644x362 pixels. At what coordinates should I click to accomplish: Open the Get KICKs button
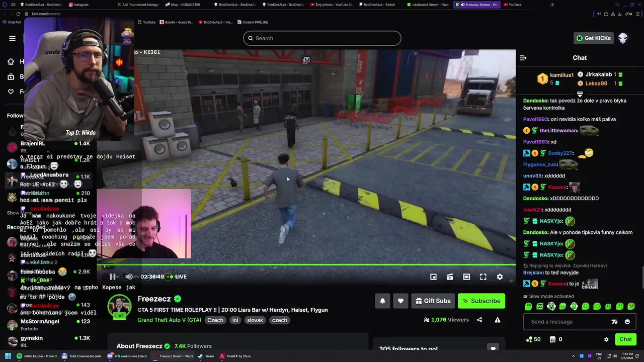tap(594, 38)
